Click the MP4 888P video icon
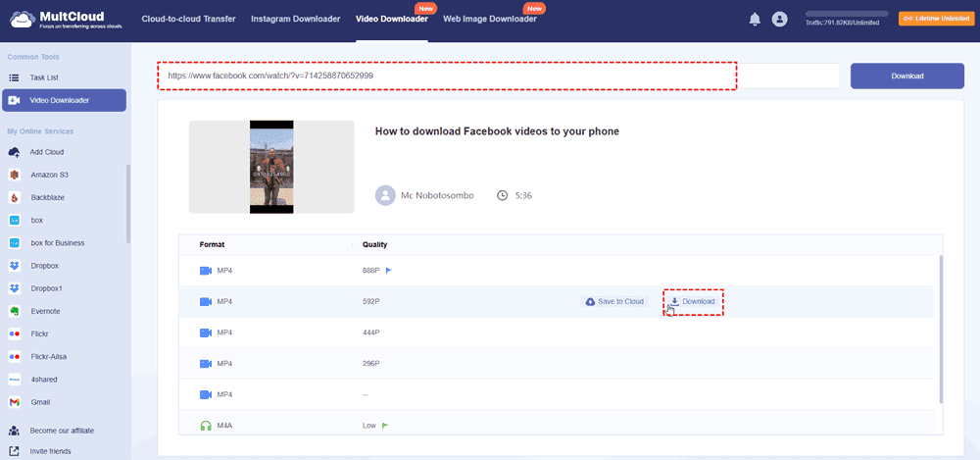This screenshot has width=980, height=460. tap(206, 271)
